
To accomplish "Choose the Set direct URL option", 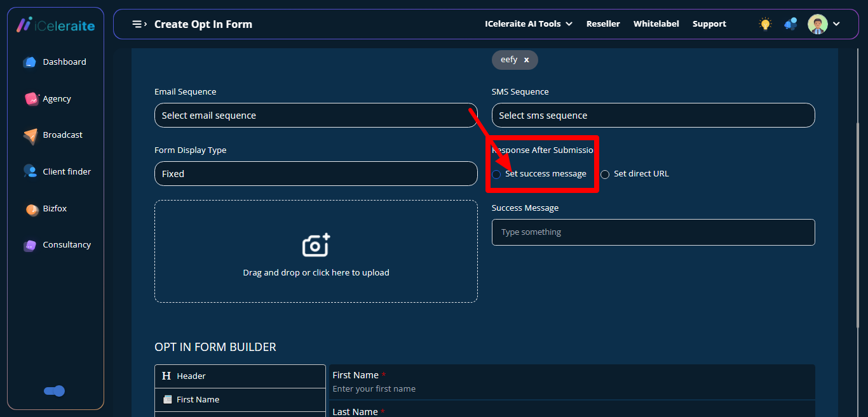I will (x=605, y=175).
